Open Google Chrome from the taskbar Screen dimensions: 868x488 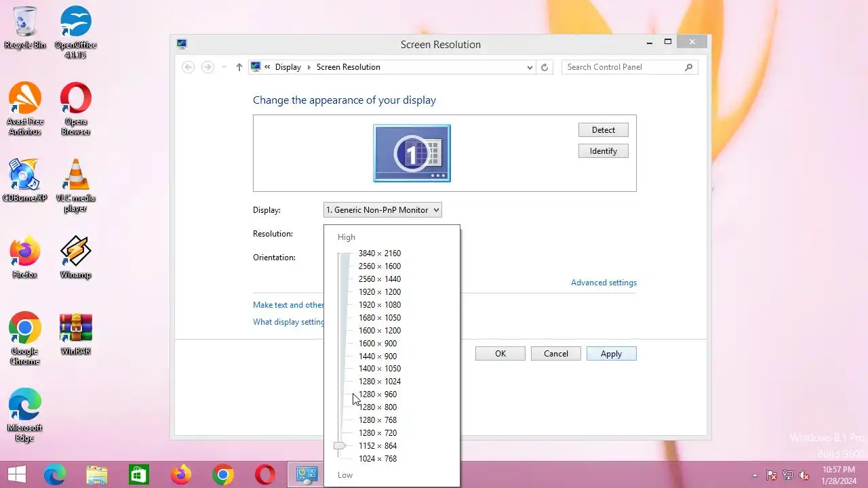pos(223,474)
